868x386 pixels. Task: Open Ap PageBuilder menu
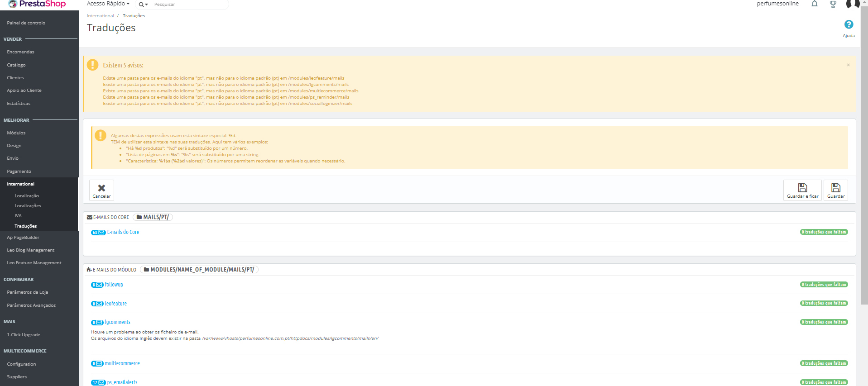click(23, 238)
